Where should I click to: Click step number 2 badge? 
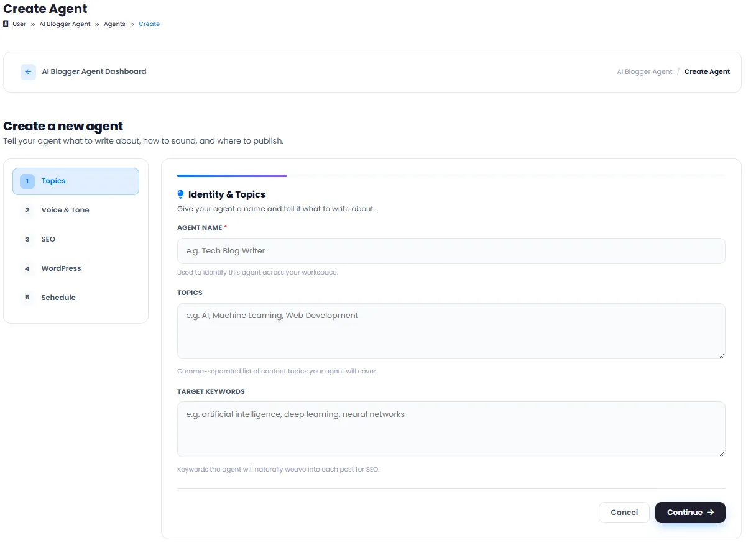point(27,211)
